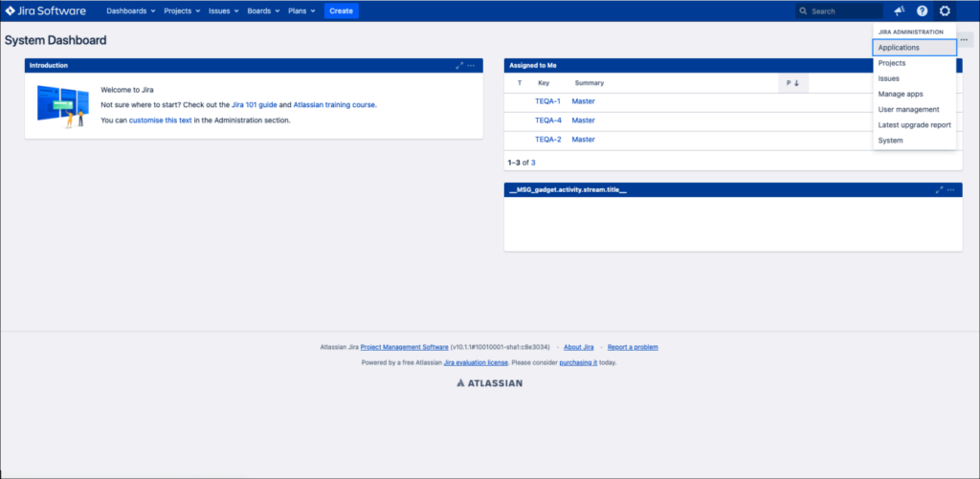Select Applications in the administration menu
The width and height of the screenshot is (980, 479).
pyautogui.click(x=914, y=48)
